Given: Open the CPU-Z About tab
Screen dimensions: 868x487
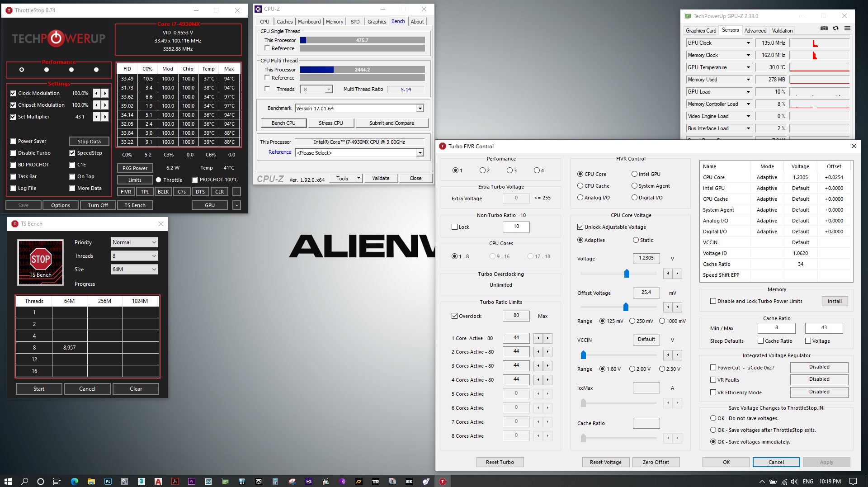Looking at the screenshot, I should click(417, 22).
